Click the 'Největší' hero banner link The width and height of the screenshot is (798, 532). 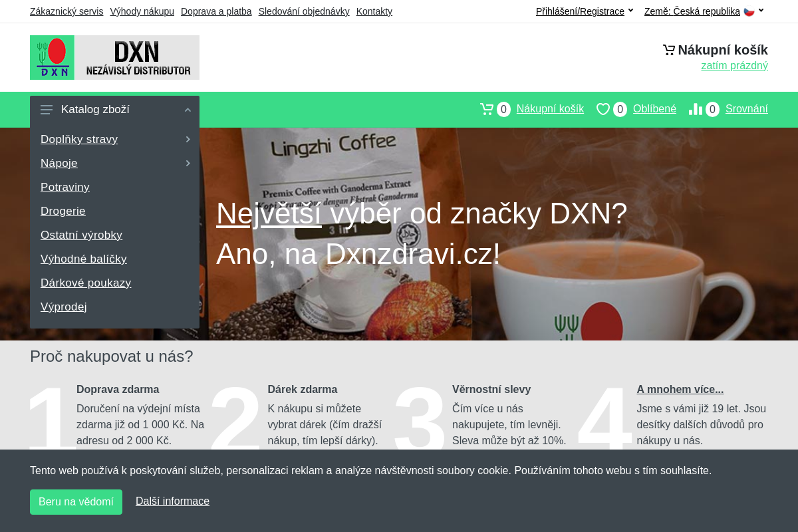[269, 213]
